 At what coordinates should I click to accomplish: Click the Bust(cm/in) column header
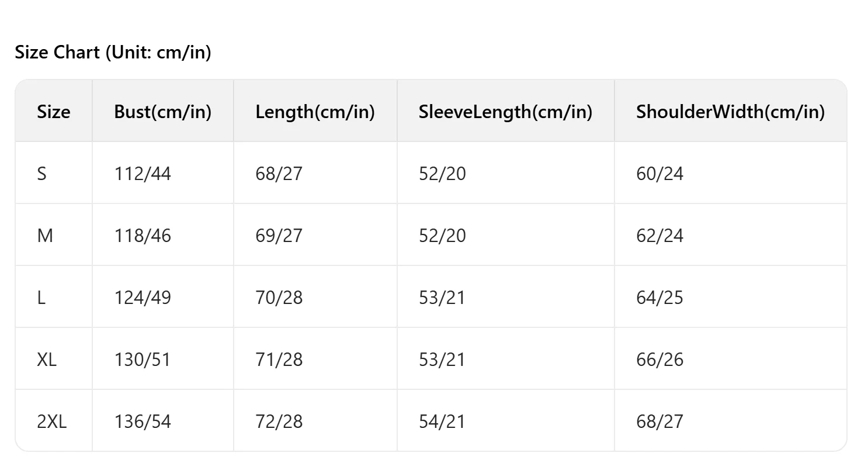(162, 112)
